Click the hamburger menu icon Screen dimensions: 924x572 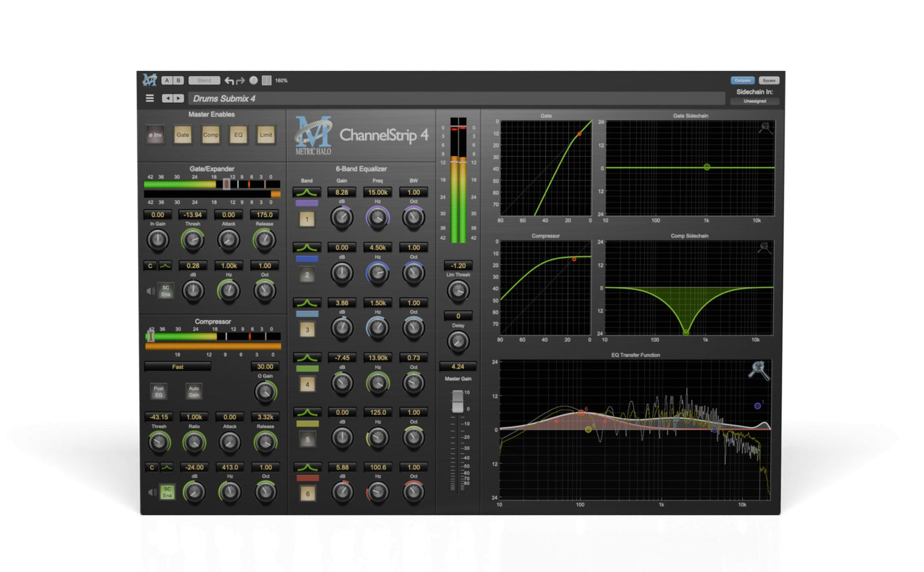coord(150,98)
